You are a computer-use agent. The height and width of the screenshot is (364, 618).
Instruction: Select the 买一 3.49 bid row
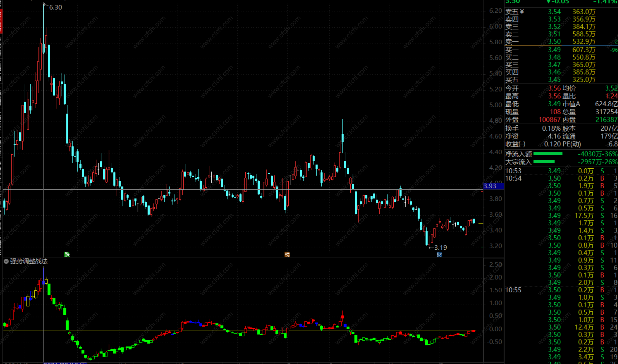click(554, 50)
